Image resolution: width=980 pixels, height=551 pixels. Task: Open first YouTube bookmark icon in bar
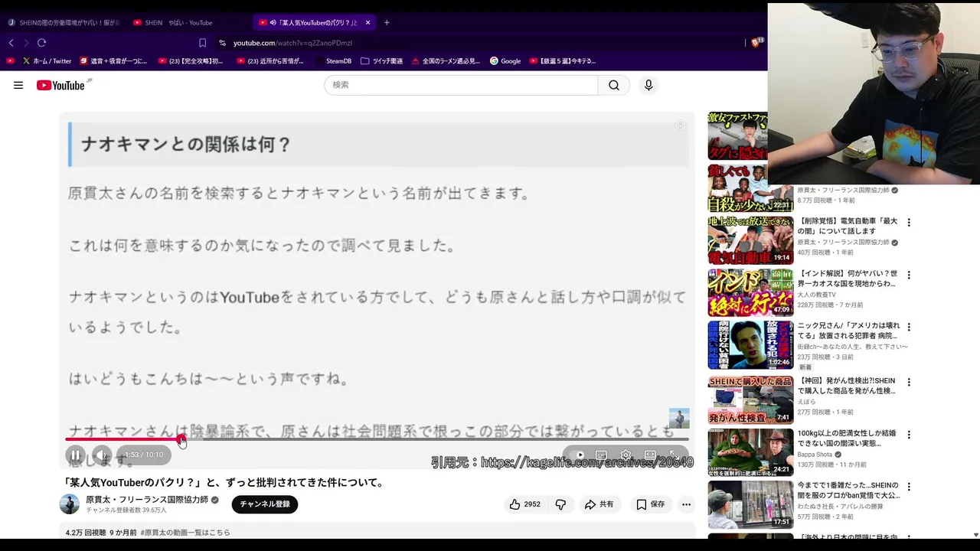10,60
